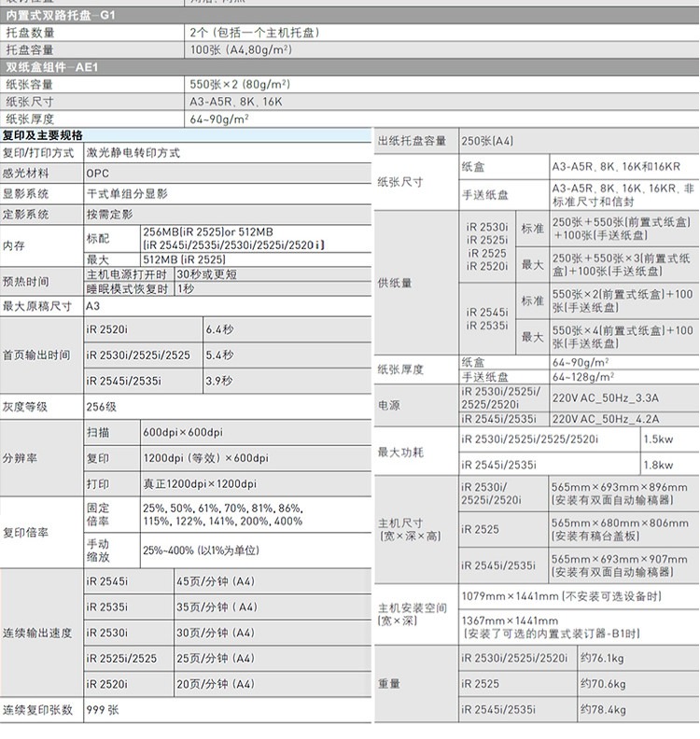Click the '复印及主要规格' heading
The height and width of the screenshot is (739, 700).
(42, 135)
